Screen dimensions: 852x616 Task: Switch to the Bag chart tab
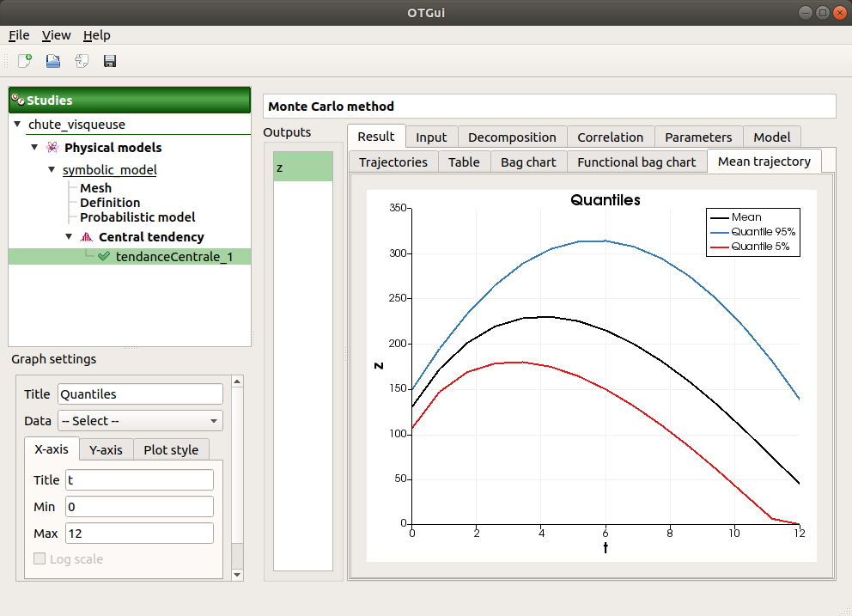(x=528, y=162)
